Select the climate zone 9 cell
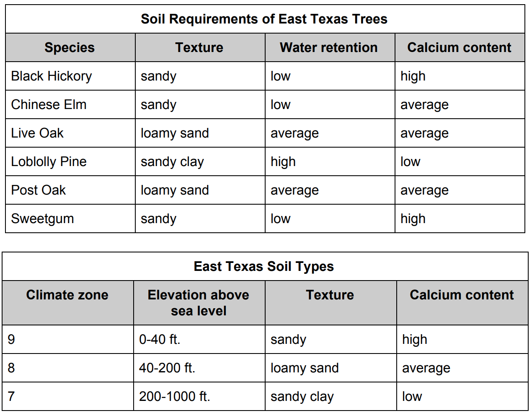Screen dimensions: 532x416 11,339
